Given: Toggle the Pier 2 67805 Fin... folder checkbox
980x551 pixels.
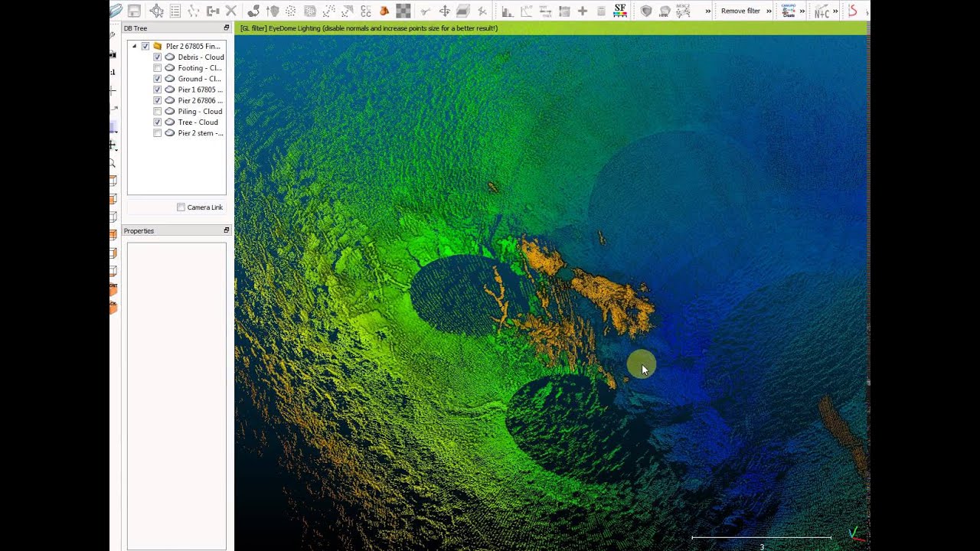Looking at the screenshot, I should point(145,46).
